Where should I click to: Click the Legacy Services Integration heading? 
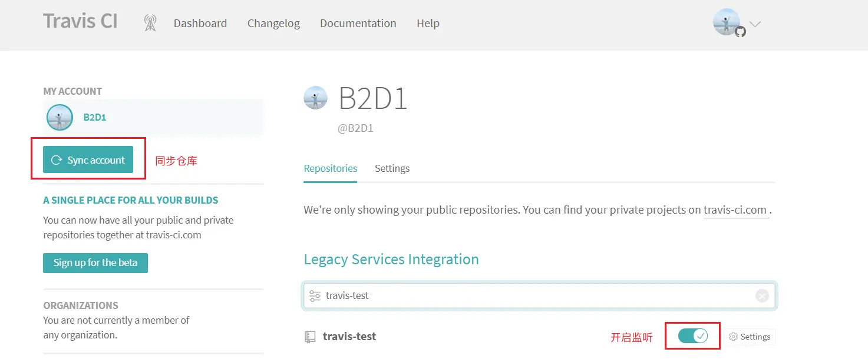point(391,260)
